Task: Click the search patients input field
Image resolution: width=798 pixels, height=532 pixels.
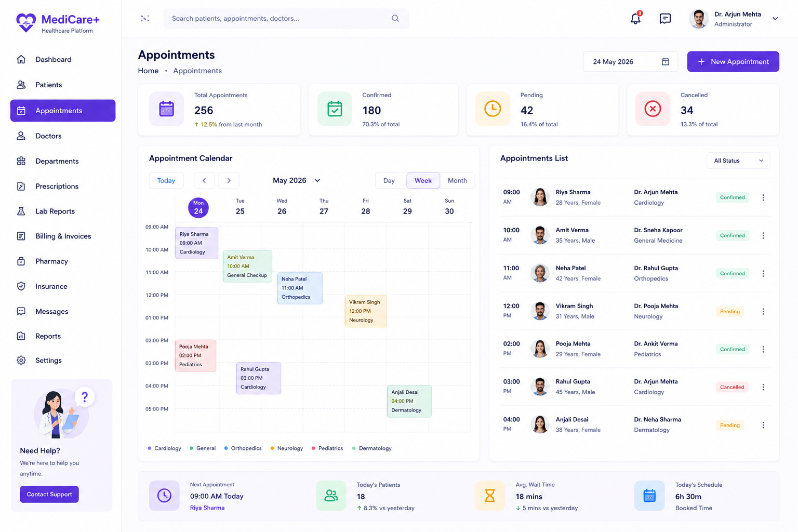Action: click(286, 18)
